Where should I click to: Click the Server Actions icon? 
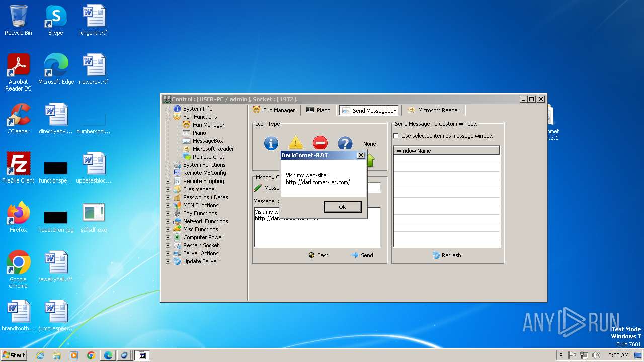click(x=177, y=253)
